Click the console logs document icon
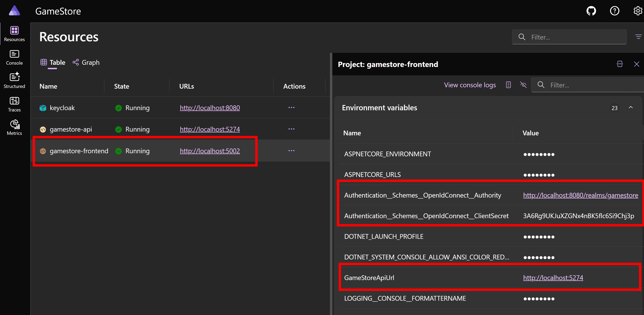 (508, 85)
